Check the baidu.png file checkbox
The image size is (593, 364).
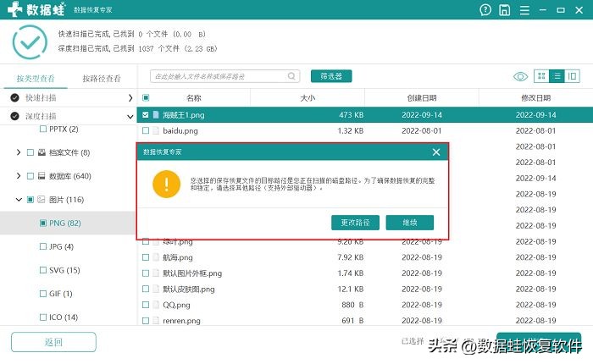click(x=146, y=131)
